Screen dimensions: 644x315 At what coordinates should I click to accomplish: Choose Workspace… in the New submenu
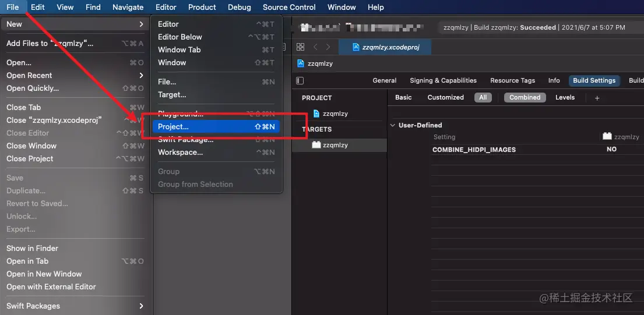[216, 152]
